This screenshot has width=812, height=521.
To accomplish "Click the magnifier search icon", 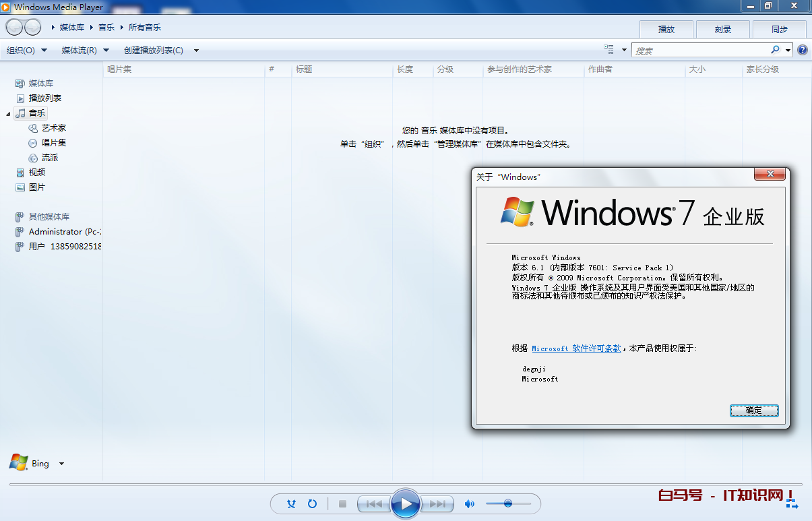I will pos(775,50).
